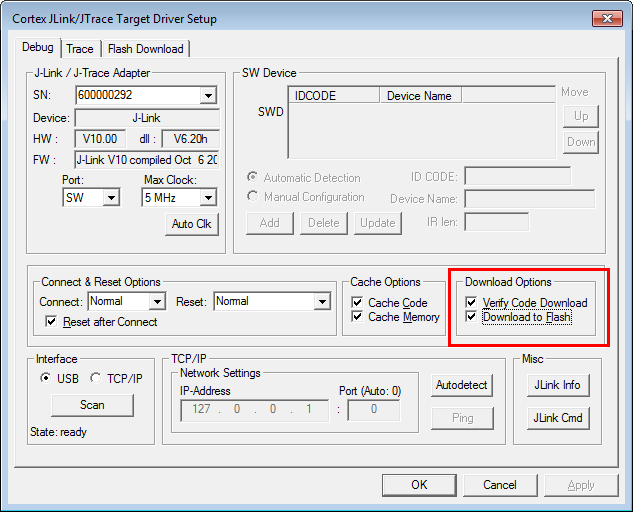Click the FW firmware version field
This screenshot has width=633, height=512.
[x=147, y=160]
